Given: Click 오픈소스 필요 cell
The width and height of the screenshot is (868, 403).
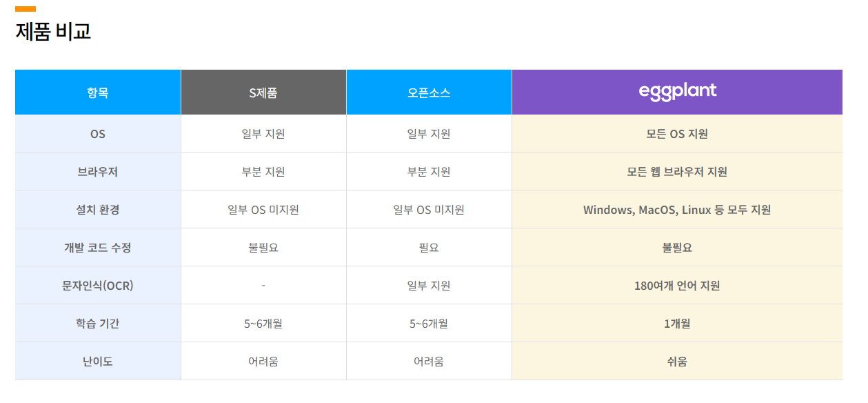Looking at the screenshot, I should pyautogui.click(x=429, y=248).
